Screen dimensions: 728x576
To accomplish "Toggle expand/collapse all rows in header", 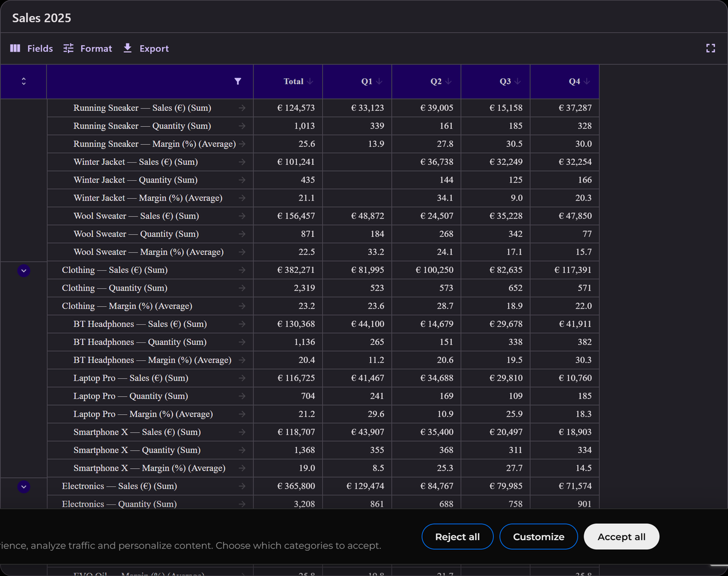I will tap(24, 81).
